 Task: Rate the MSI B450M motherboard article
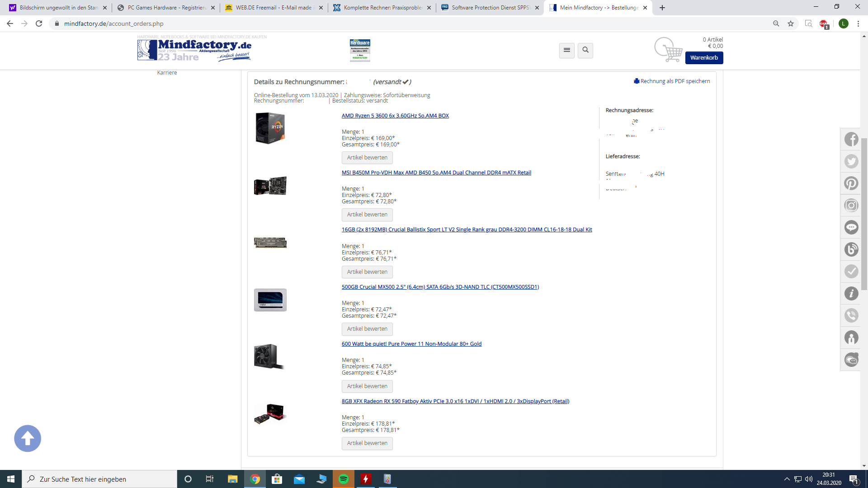point(367,215)
